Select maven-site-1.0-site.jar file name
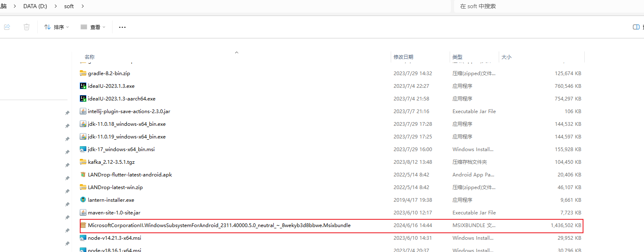 pos(114,212)
